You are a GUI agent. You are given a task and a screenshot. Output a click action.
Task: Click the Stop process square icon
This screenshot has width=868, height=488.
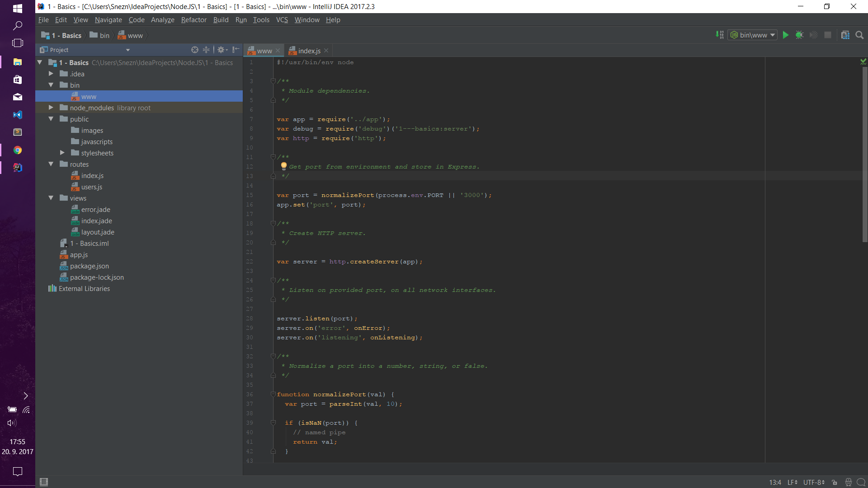(x=828, y=35)
